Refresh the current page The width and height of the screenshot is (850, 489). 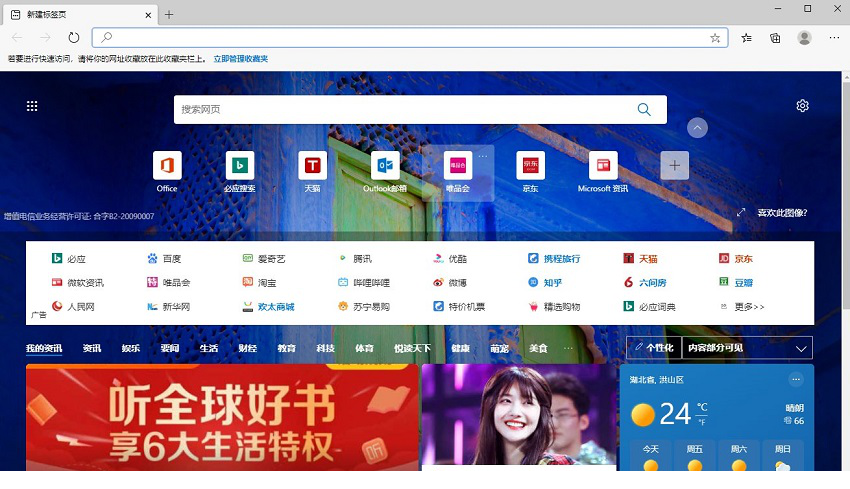(x=74, y=38)
